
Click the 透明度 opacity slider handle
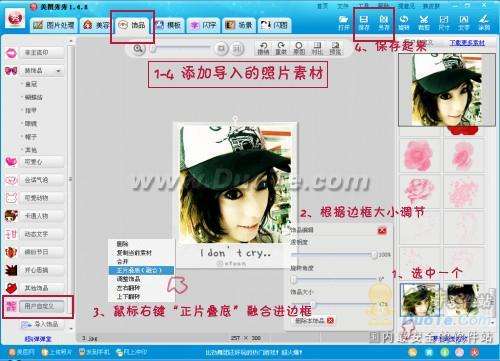pyautogui.click(x=374, y=255)
